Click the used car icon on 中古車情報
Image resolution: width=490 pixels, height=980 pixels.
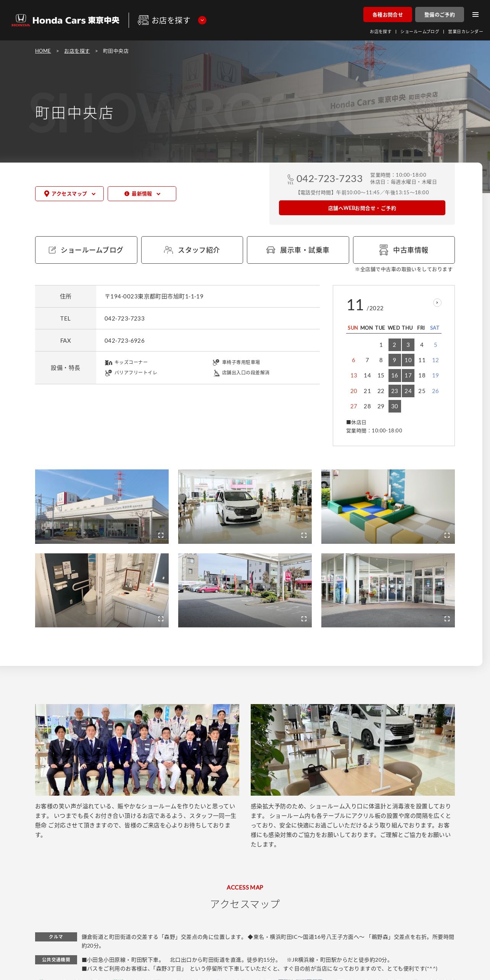coord(384,250)
